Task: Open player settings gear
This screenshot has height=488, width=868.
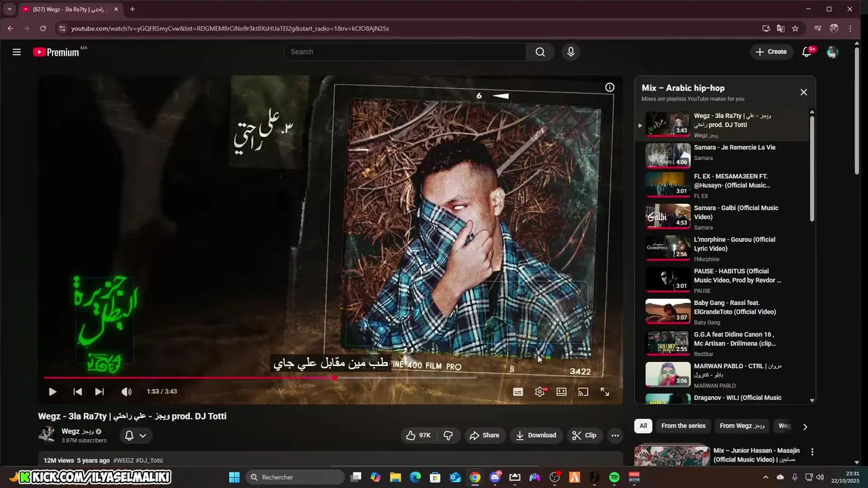Action: (540, 392)
